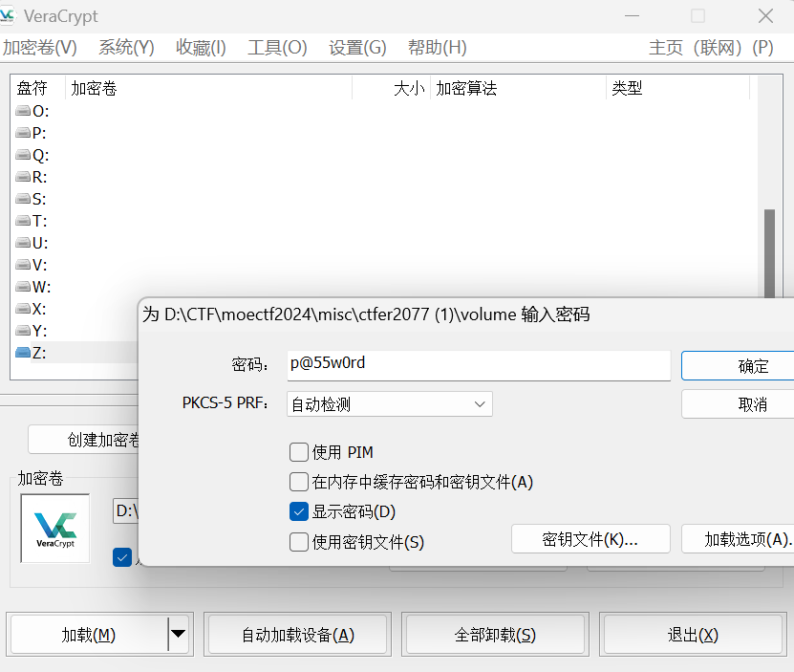Select drive icon for X:
This screenshot has height=672, width=794.
tap(23, 309)
